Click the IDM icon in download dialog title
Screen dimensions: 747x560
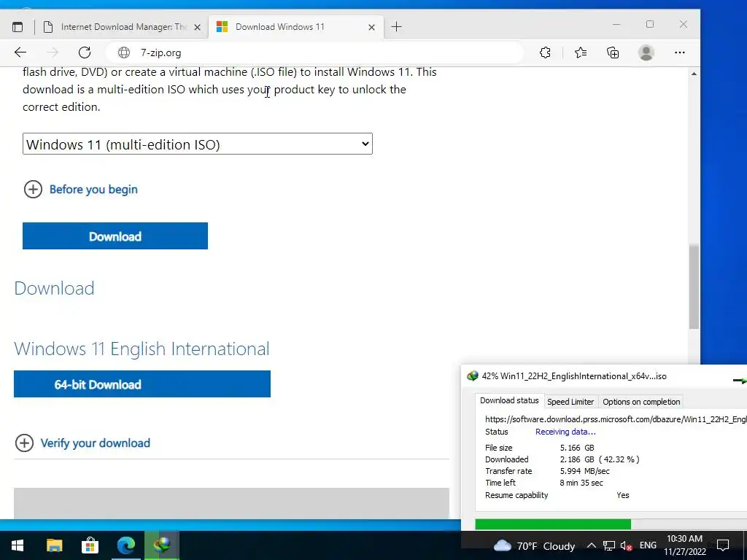pyautogui.click(x=472, y=376)
